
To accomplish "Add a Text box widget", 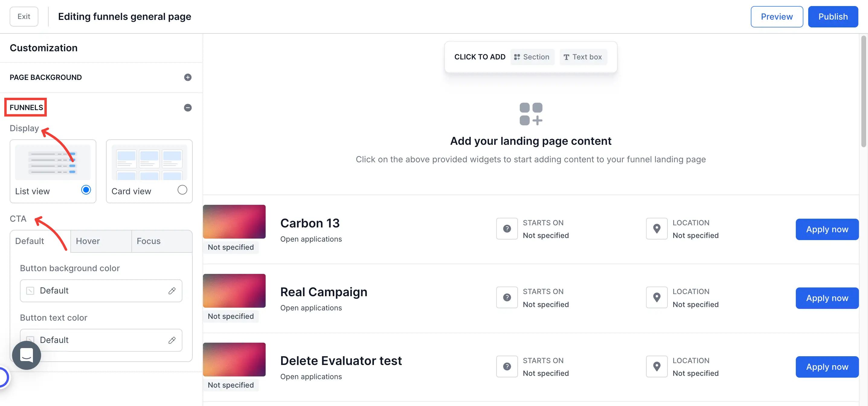I will click(x=583, y=57).
